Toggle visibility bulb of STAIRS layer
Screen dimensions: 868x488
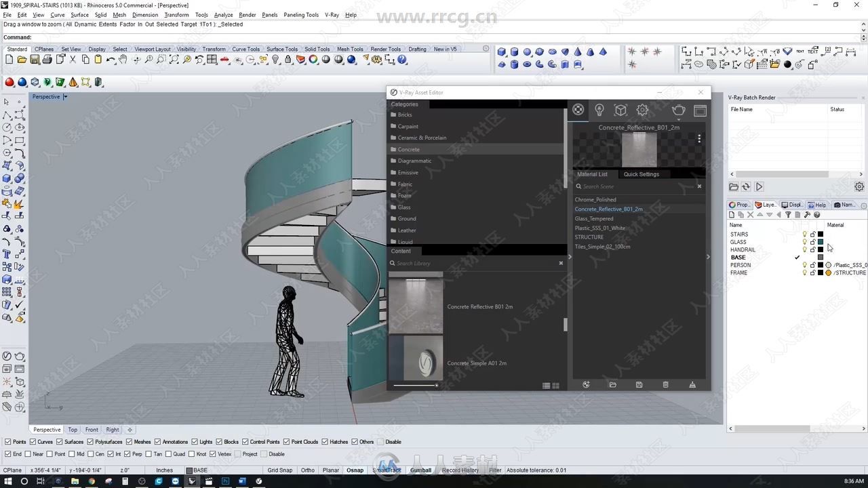tap(805, 235)
